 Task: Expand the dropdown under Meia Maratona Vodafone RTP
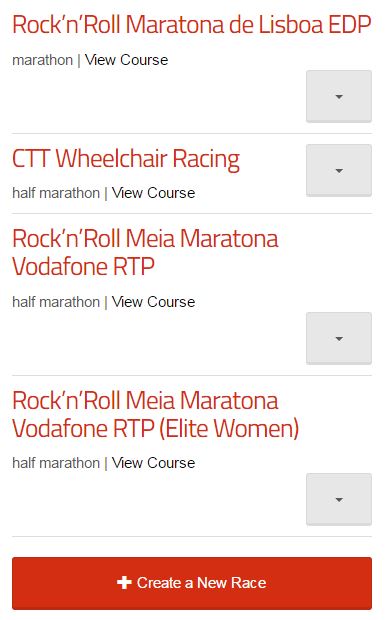[x=339, y=338]
